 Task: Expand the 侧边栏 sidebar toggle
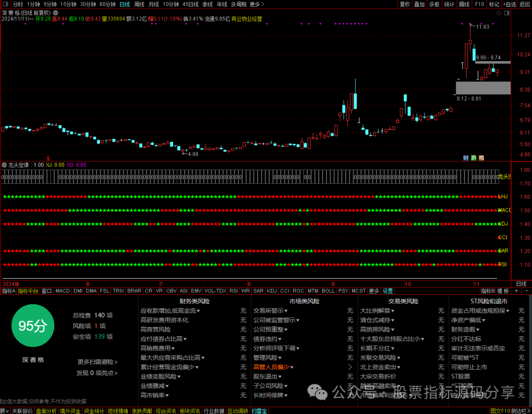click(x=521, y=411)
